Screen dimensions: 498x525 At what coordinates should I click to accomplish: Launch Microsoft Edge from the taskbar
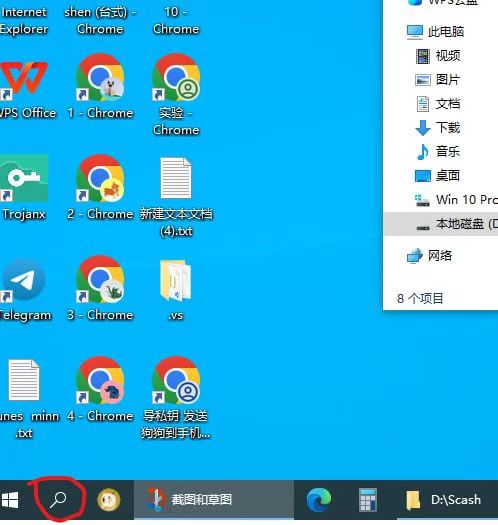(x=318, y=500)
